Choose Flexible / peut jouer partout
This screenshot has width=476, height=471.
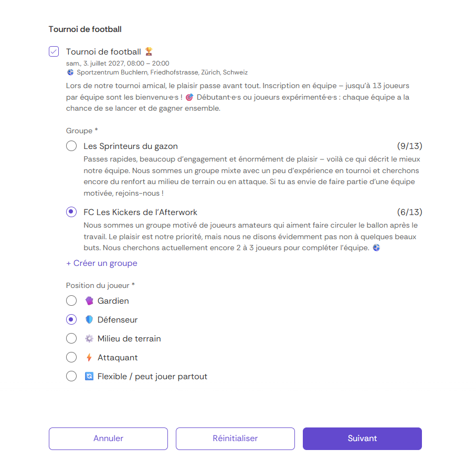pos(71,376)
